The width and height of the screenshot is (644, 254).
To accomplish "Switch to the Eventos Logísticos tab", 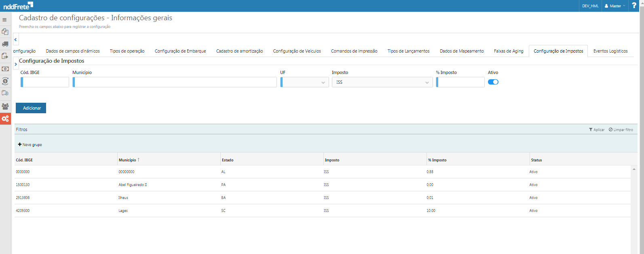I will pyautogui.click(x=610, y=51).
